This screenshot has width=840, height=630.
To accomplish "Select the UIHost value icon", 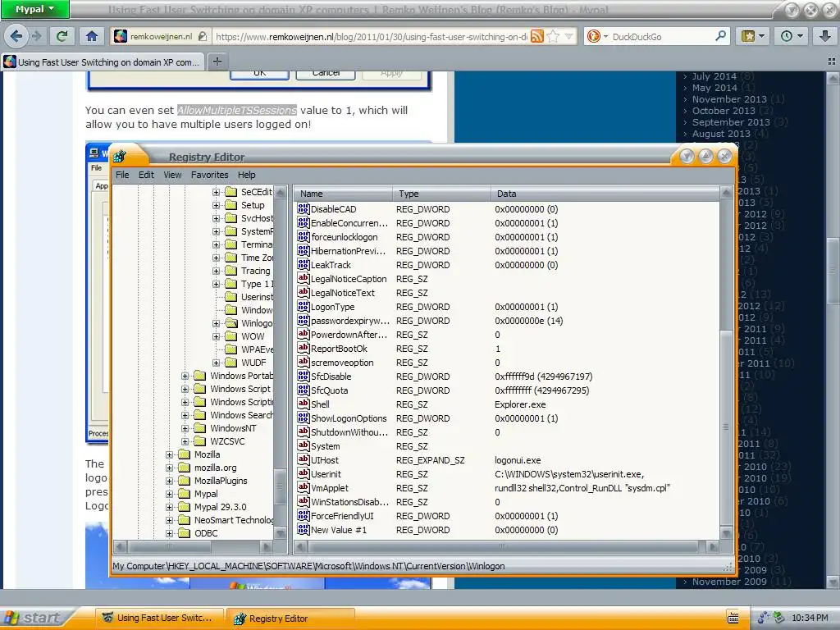I will tap(304, 459).
